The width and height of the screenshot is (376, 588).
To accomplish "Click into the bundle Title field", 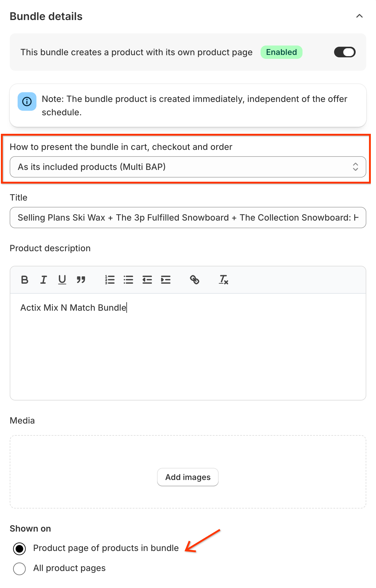I will (188, 218).
